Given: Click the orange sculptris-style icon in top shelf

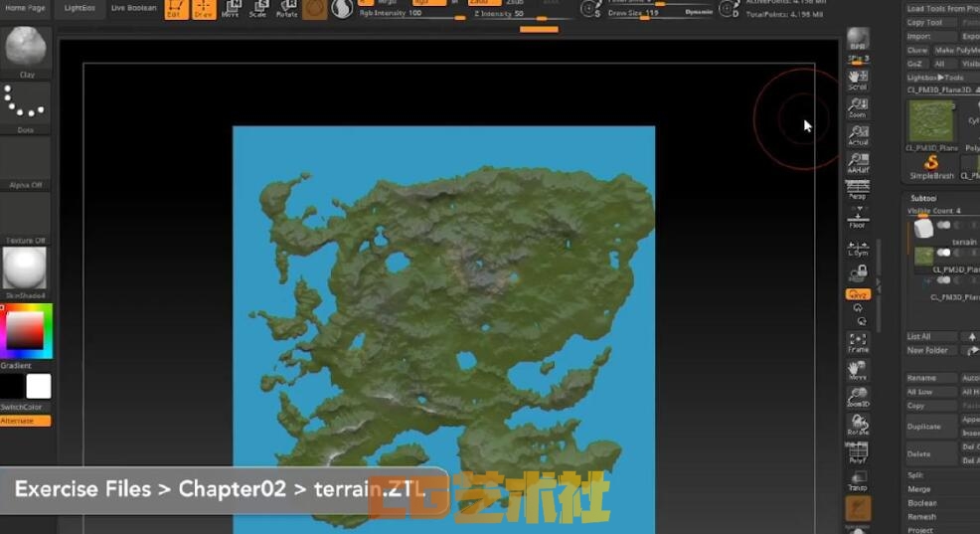Looking at the screenshot, I should click(x=314, y=9).
